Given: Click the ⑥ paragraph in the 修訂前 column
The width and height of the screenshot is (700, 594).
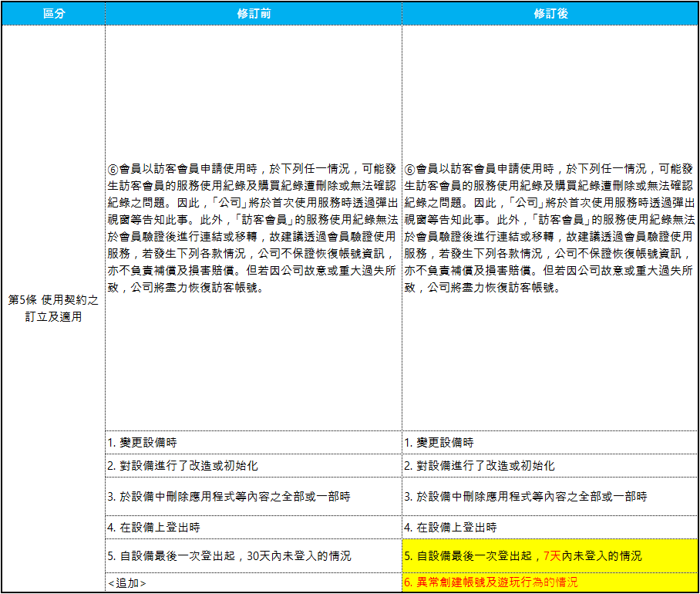Looking at the screenshot, I should tap(253, 228).
